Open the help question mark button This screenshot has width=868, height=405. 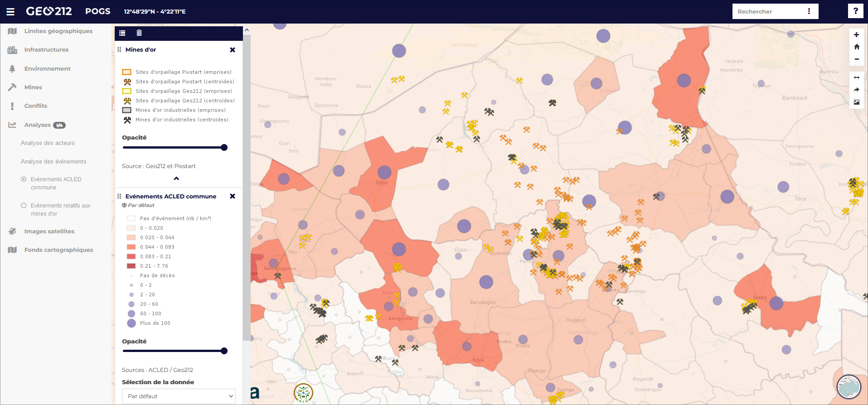click(x=855, y=11)
